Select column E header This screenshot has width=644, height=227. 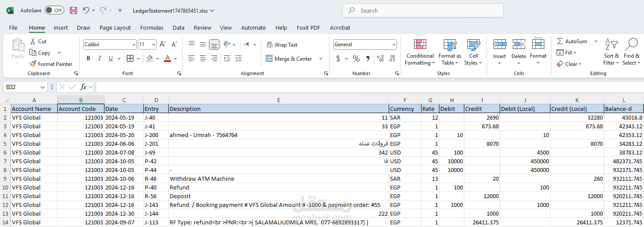(x=278, y=100)
